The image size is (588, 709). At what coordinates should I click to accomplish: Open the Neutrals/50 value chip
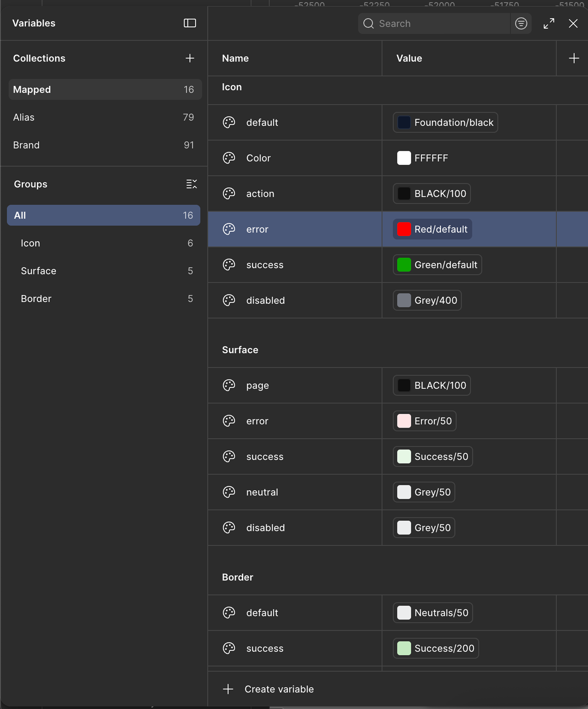pos(432,612)
